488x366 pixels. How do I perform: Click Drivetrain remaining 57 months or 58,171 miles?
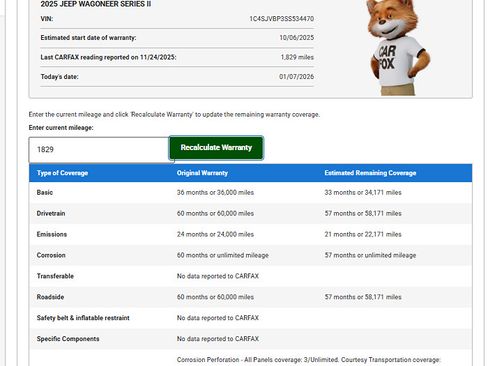(363, 213)
